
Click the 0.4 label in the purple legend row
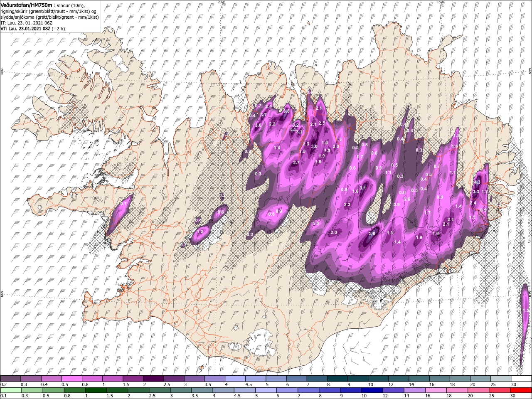coord(44,384)
